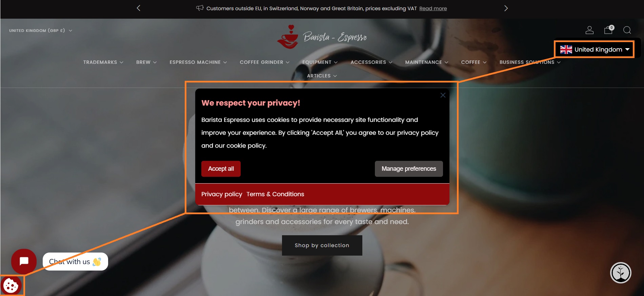Expand the United Kingdom (GBP £) currency selector

pos(41,31)
